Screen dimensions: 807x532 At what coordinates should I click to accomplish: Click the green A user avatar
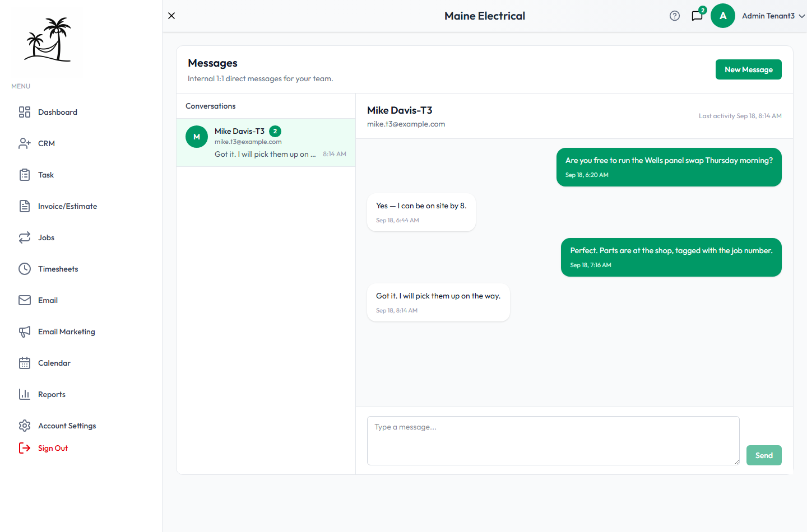[x=723, y=16]
